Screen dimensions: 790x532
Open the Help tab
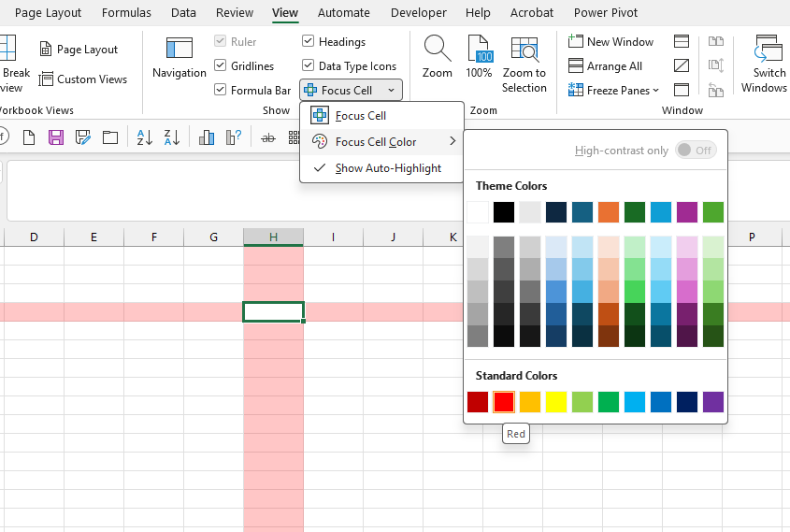pyautogui.click(x=478, y=12)
